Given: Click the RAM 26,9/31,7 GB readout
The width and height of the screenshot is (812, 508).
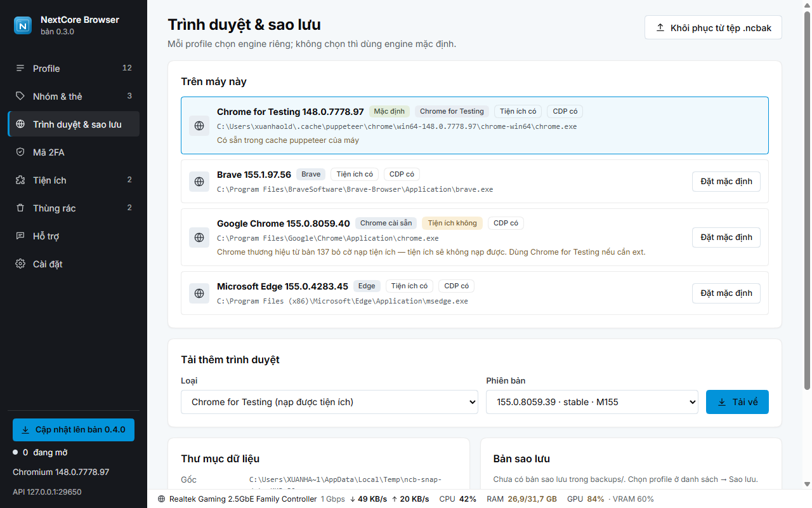Looking at the screenshot, I should click(521, 499).
